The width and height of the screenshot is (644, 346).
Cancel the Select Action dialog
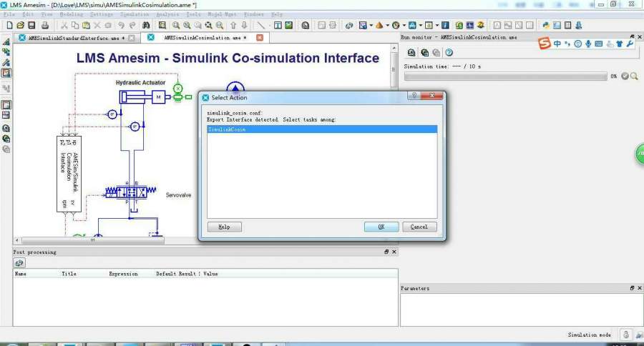click(x=419, y=227)
